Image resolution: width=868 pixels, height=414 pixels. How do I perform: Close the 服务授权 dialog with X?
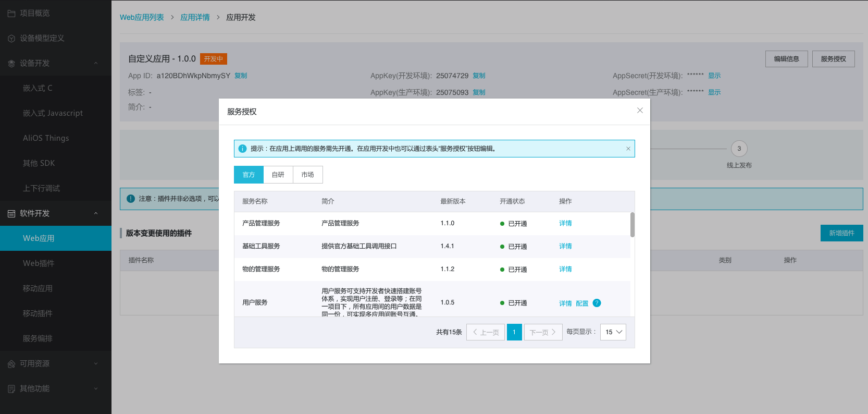click(640, 111)
